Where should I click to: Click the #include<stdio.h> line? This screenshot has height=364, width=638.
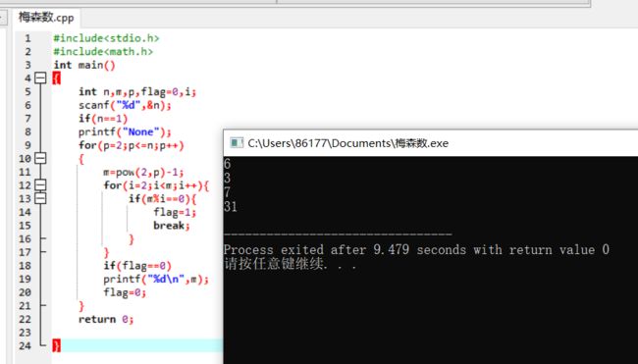pos(106,38)
